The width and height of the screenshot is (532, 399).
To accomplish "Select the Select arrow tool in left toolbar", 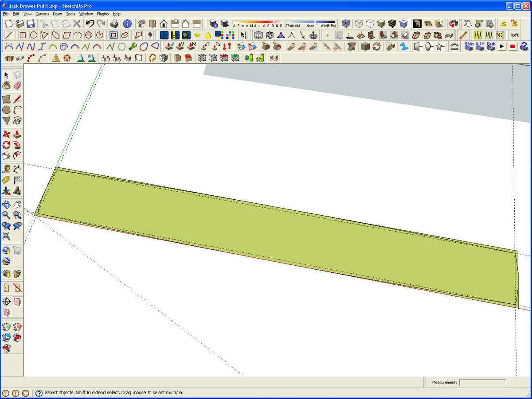I will tap(7, 75).
